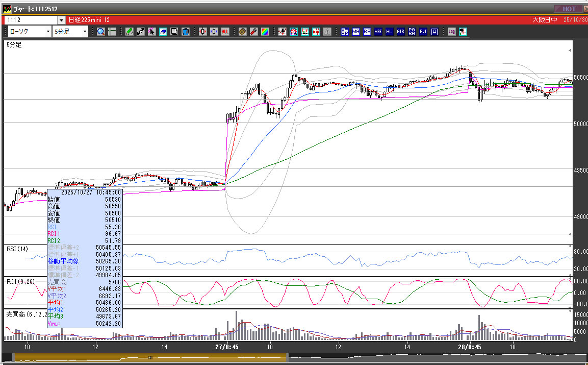Toggle the Log scale button
Viewport: 588px width, 365px height.
(451, 32)
